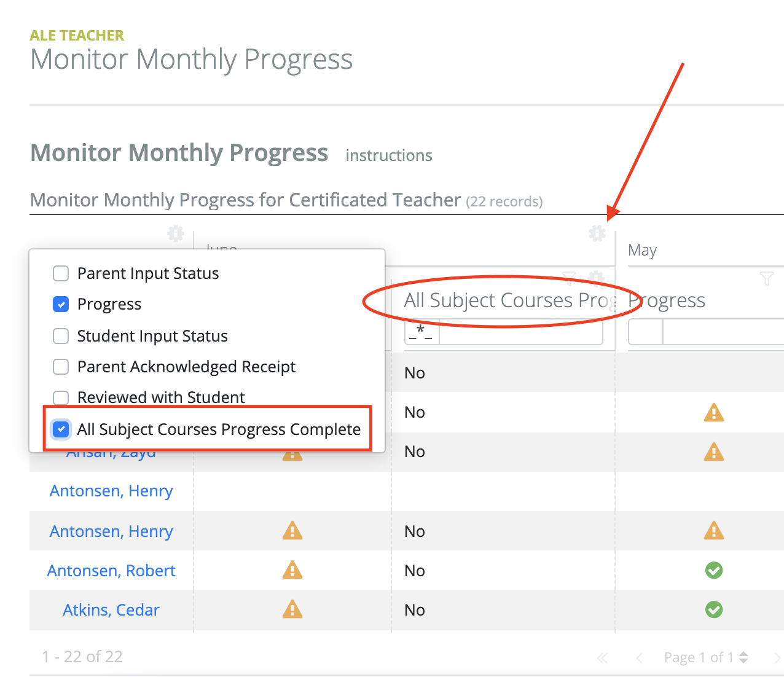Open the instructions link
The width and height of the screenshot is (784, 677).
click(x=389, y=155)
